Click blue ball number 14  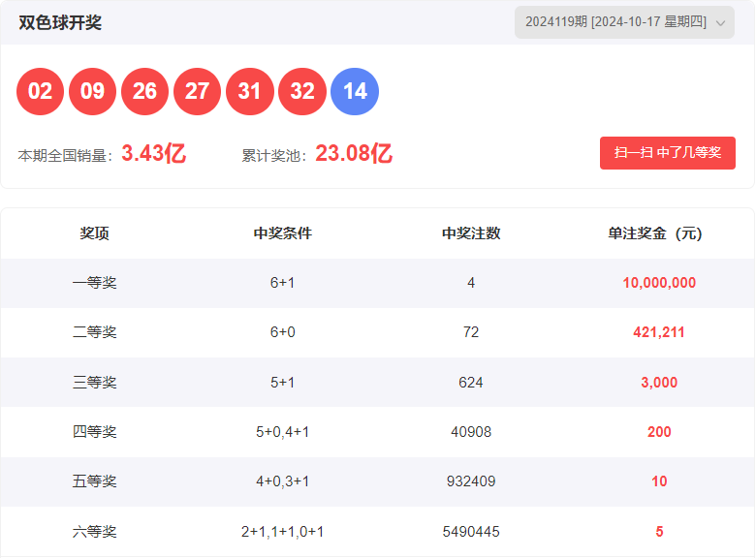(355, 92)
